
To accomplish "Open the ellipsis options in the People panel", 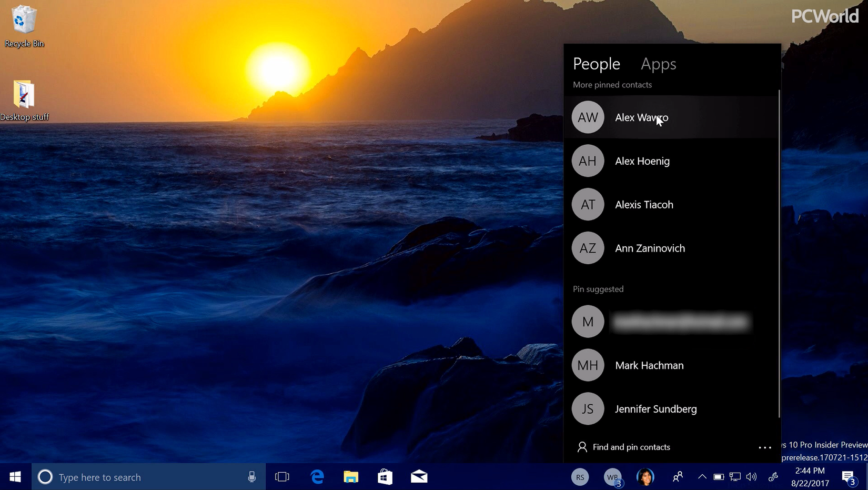I will (x=765, y=447).
